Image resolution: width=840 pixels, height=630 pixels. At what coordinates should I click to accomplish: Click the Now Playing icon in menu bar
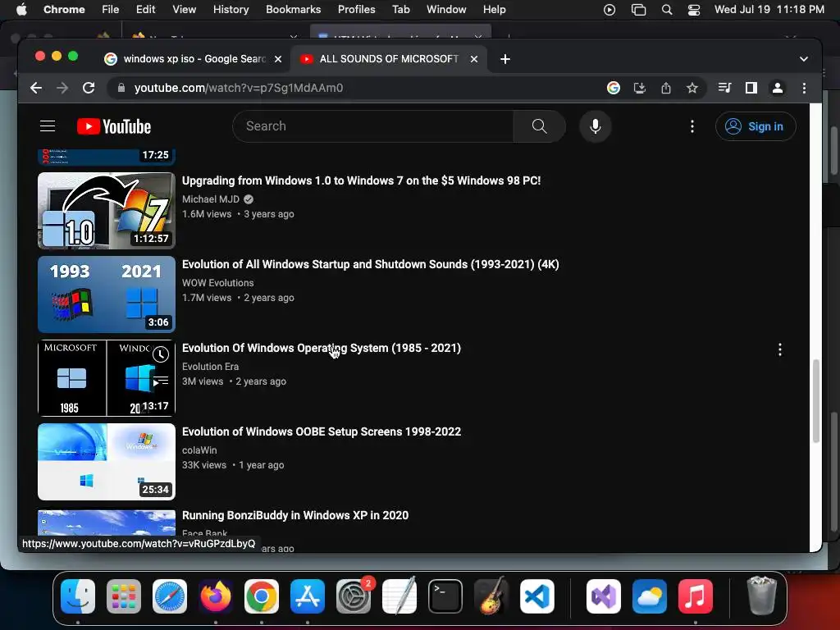pyautogui.click(x=609, y=10)
